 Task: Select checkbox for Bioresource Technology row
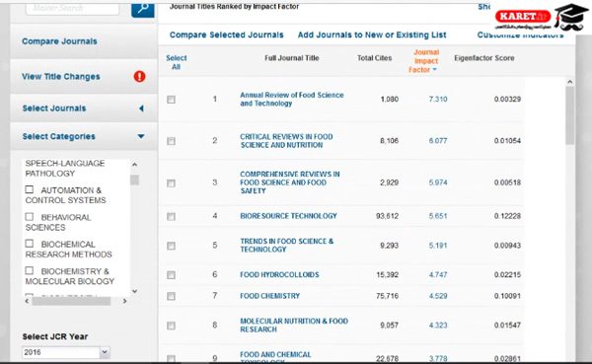[x=171, y=216]
